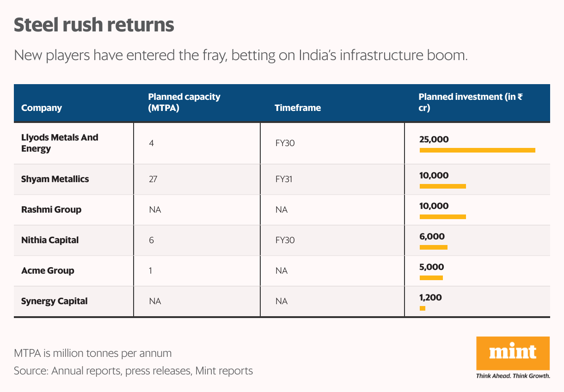Select the Company column header
Screen dimensions: 564x392
42,108
